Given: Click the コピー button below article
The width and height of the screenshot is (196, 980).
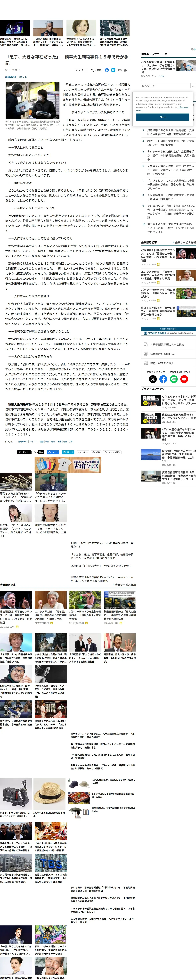Looking at the screenshot, I should click(83, 452).
